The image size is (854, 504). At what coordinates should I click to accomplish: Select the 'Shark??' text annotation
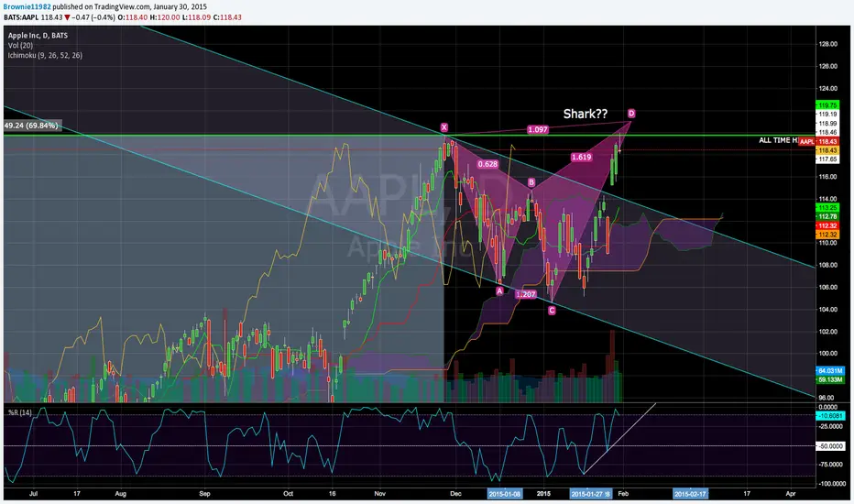[585, 114]
